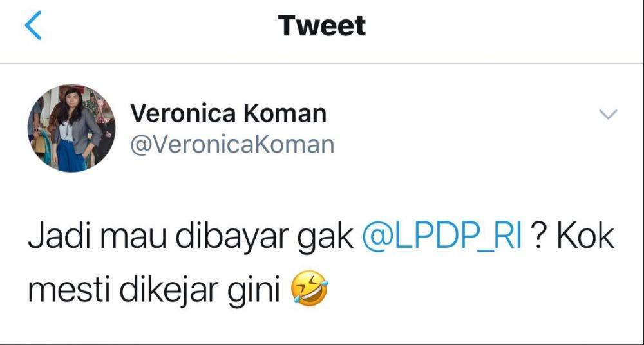Click the Tweet header title
This screenshot has width=644, height=345.
tap(321, 26)
